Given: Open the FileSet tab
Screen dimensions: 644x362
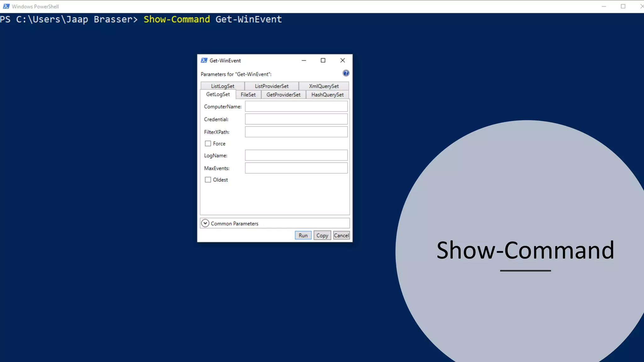Looking at the screenshot, I should (x=248, y=95).
